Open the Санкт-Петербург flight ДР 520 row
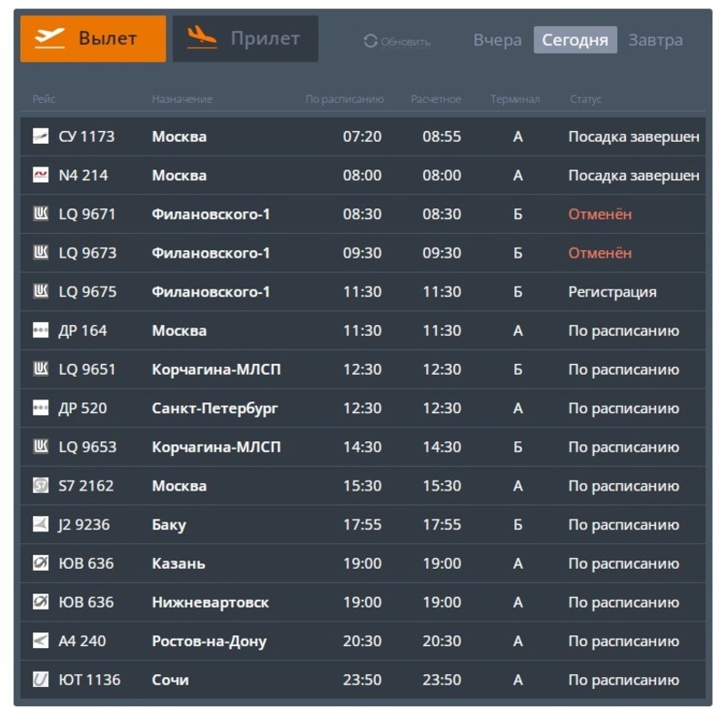The width and height of the screenshot is (728, 718). (215, 409)
